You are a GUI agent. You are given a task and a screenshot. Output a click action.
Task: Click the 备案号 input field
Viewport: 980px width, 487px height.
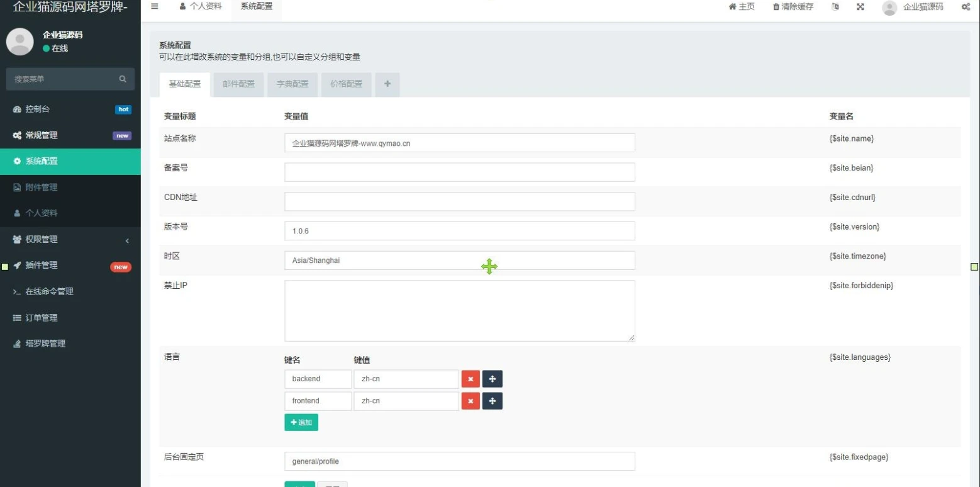(x=460, y=172)
